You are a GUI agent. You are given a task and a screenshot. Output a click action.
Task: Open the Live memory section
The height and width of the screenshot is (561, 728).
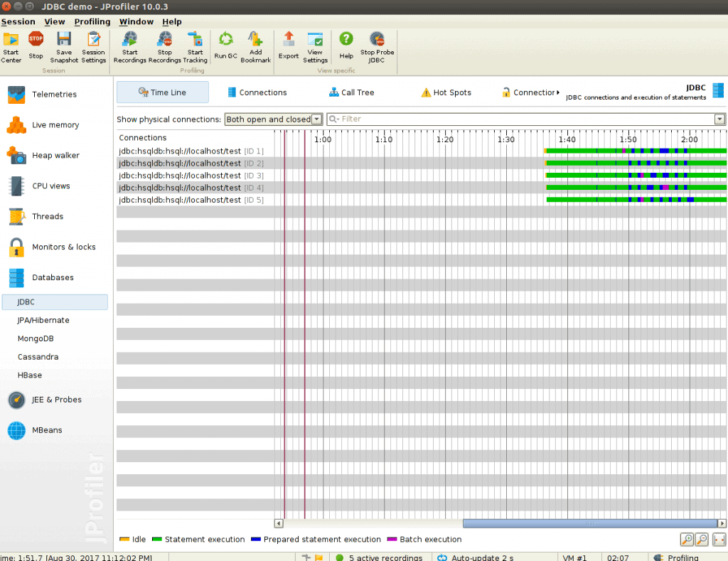(x=55, y=125)
